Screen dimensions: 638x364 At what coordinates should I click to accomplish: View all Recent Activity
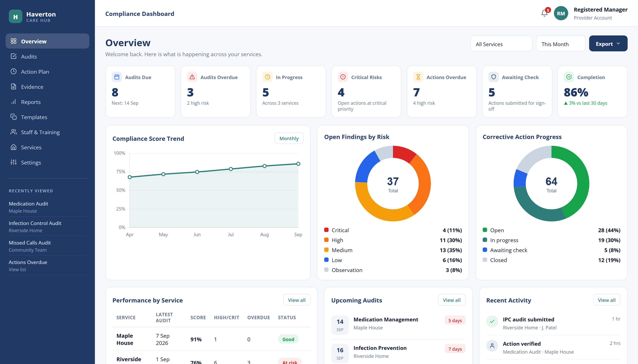[606, 300]
